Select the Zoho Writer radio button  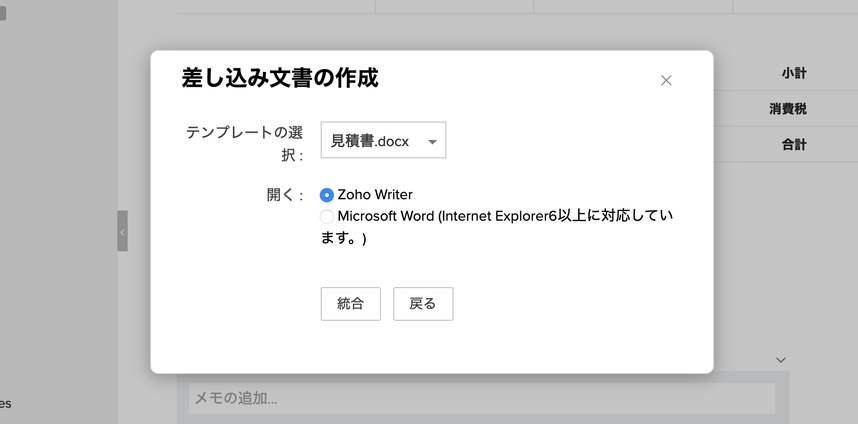(x=327, y=195)
